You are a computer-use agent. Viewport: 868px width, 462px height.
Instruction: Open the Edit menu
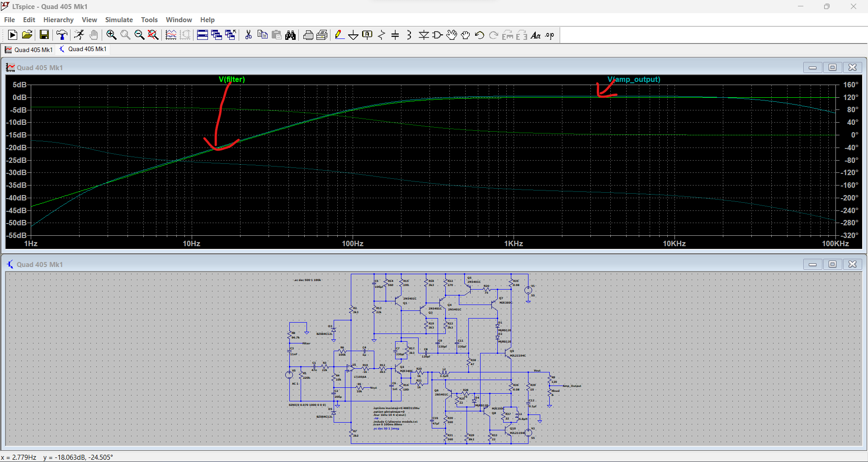29,19
